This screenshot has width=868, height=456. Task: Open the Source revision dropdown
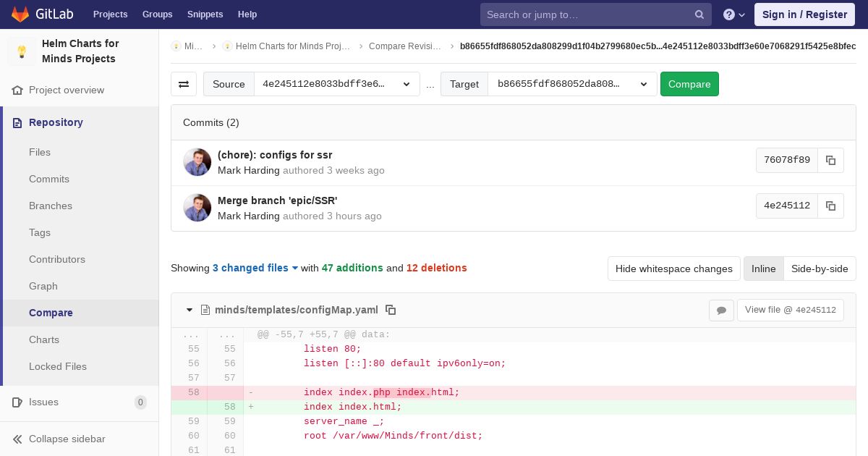pos(336,84)
